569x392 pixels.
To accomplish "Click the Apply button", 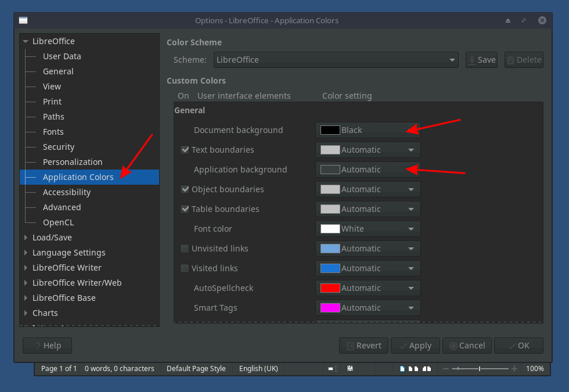I will [x=415, y=345].
